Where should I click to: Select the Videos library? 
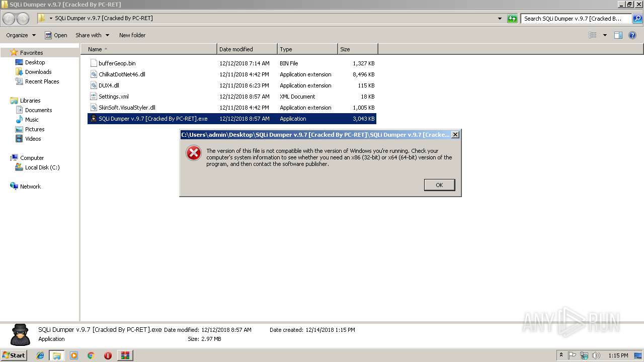[x=33, y=139]
